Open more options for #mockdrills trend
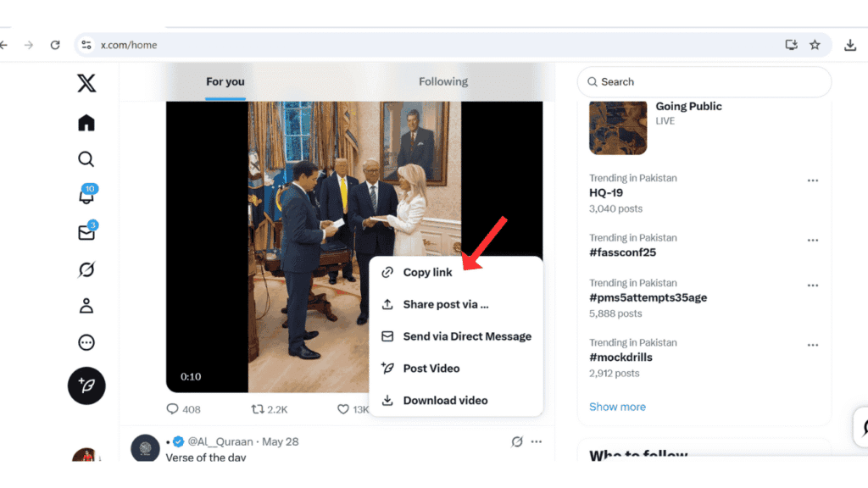868x488 pixels. pos(813,345)
